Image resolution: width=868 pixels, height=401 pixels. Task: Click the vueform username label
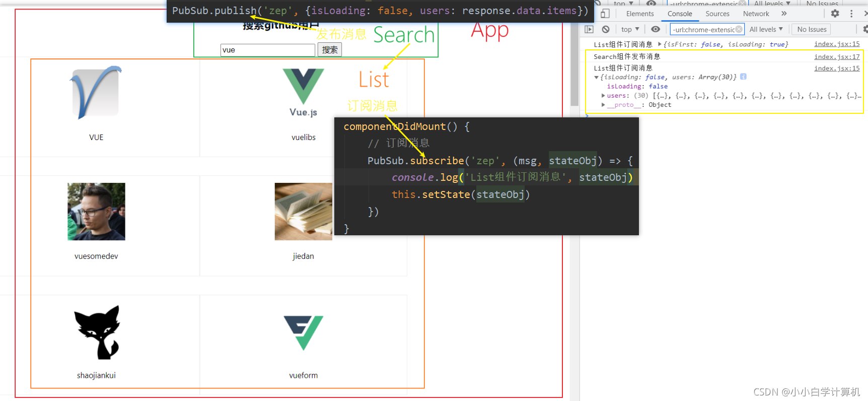(304, 375)
